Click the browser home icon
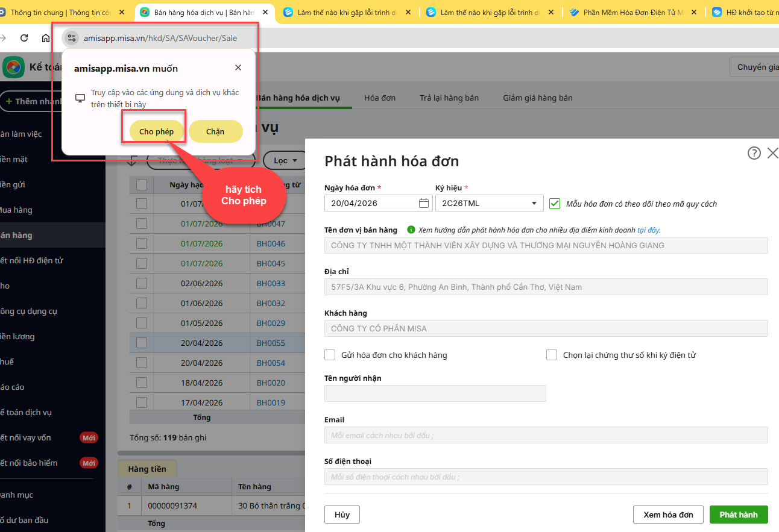The width and height of the screenshot is (779, 532). click(x=46, y=38)
